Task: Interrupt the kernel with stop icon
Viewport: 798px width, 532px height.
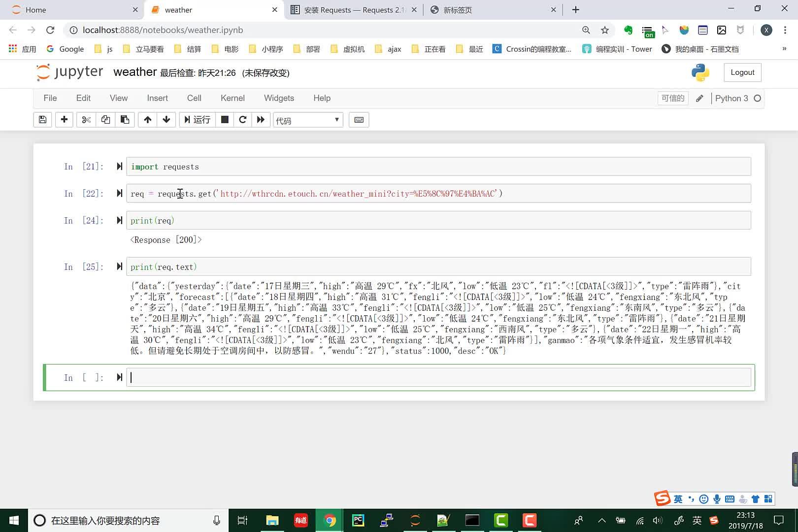Action: (225, 120)
